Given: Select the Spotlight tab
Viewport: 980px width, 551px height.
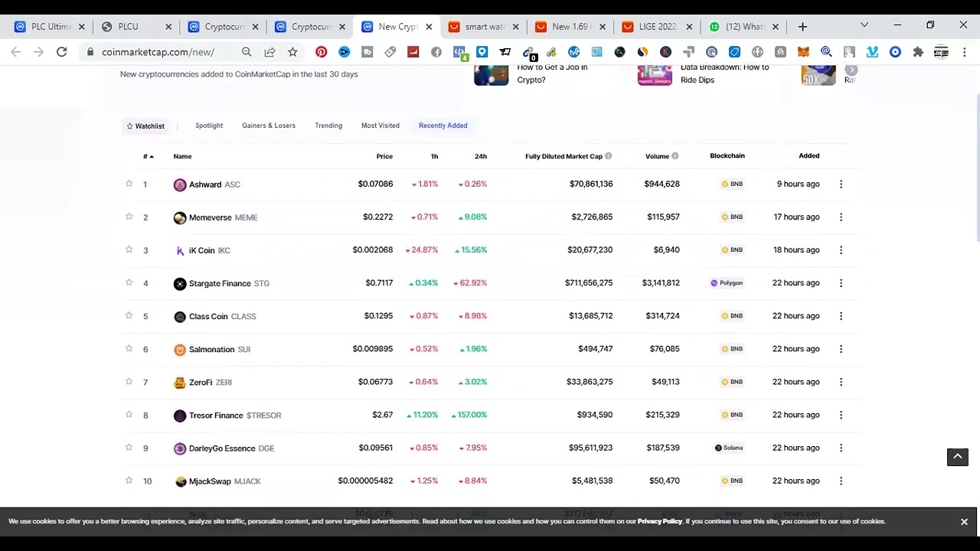Looking at the screenshot, I should pos(209,126).
